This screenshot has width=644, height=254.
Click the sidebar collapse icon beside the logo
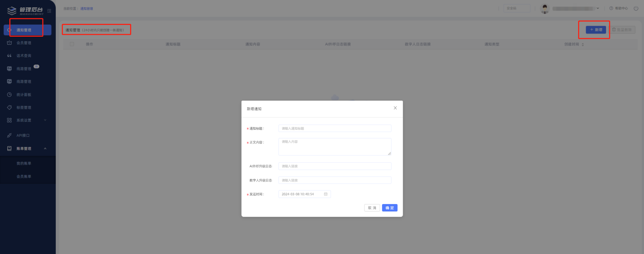tap(49, 11)
